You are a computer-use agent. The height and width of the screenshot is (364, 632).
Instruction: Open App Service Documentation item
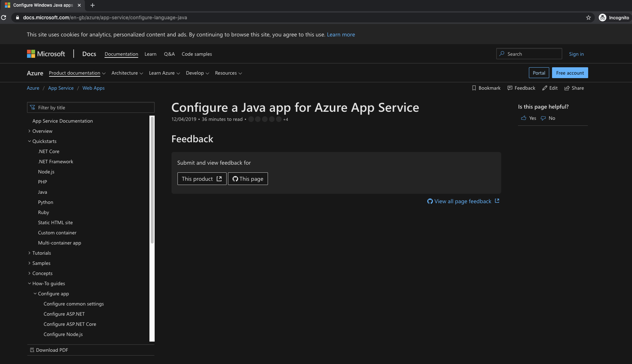click(63, 121)
